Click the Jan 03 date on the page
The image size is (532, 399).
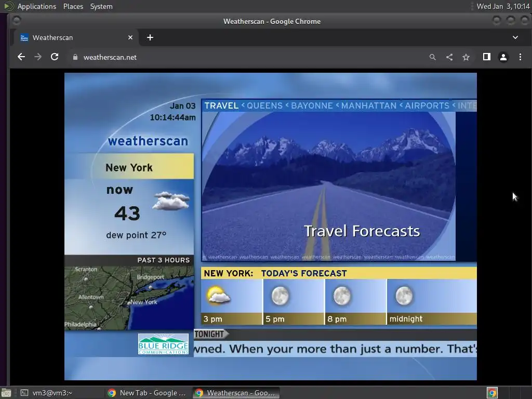(182, 106)
